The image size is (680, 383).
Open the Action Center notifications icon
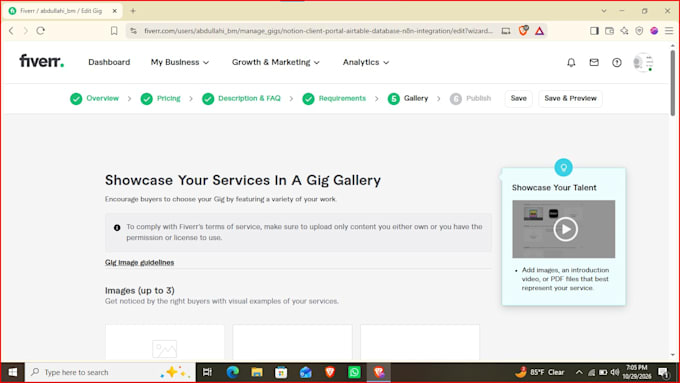pyautogui.click(x=663, y=372)
